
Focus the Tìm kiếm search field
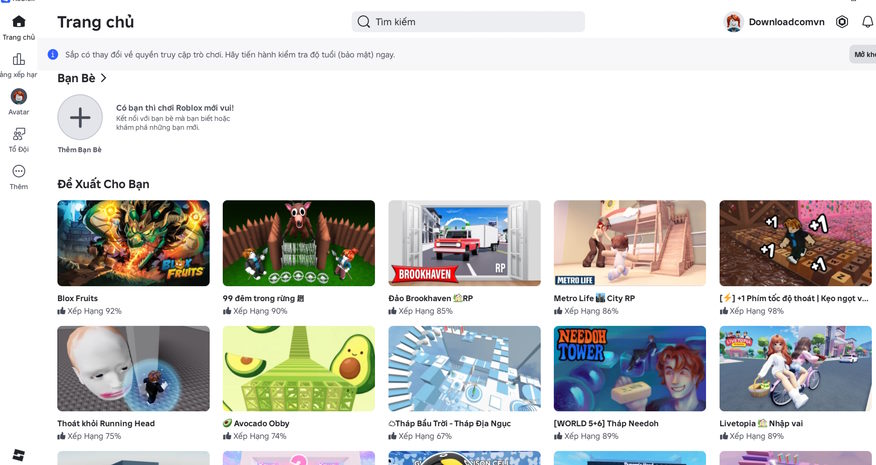[x=468, y=22]
